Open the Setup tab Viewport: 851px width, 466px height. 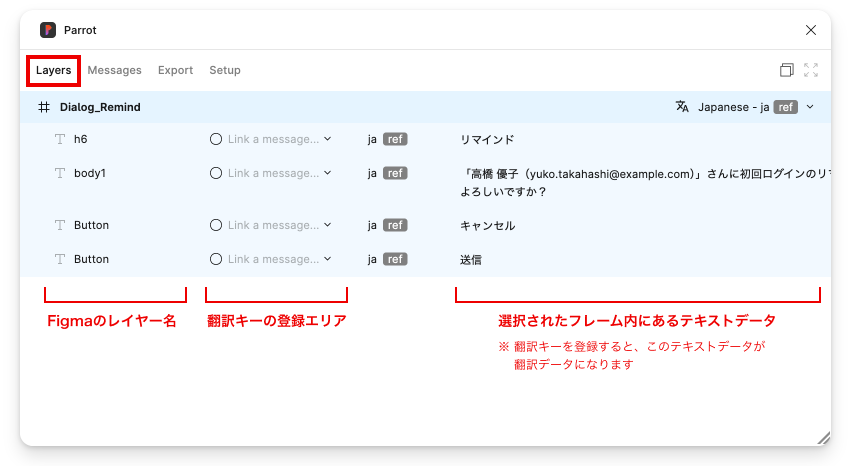[225, 70]
